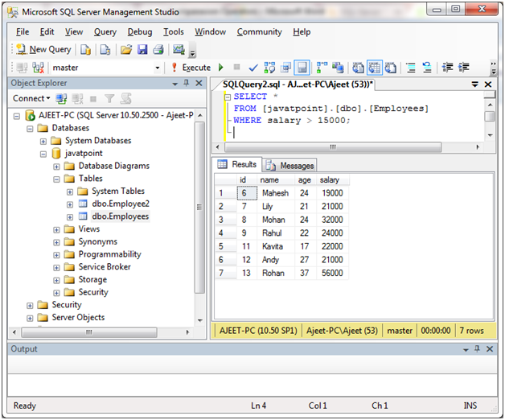Switch to Results to Grid mode

pos(374,68)
